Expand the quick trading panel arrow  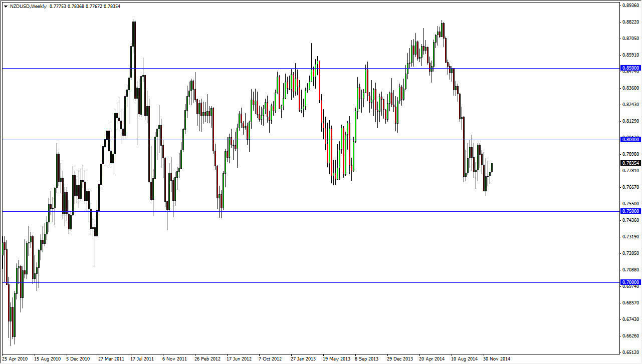click(x=6, y=6)
